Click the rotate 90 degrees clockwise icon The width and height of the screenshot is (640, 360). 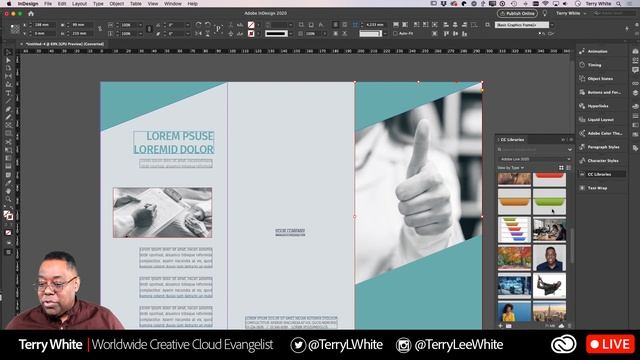pyautogui.click(x=198, y=25)
